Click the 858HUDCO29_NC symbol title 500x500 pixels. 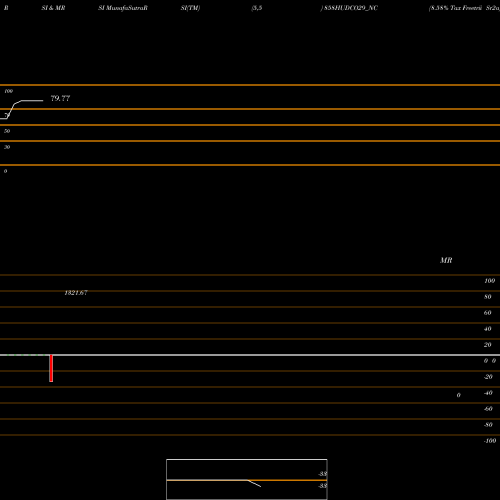pos(350,8)
